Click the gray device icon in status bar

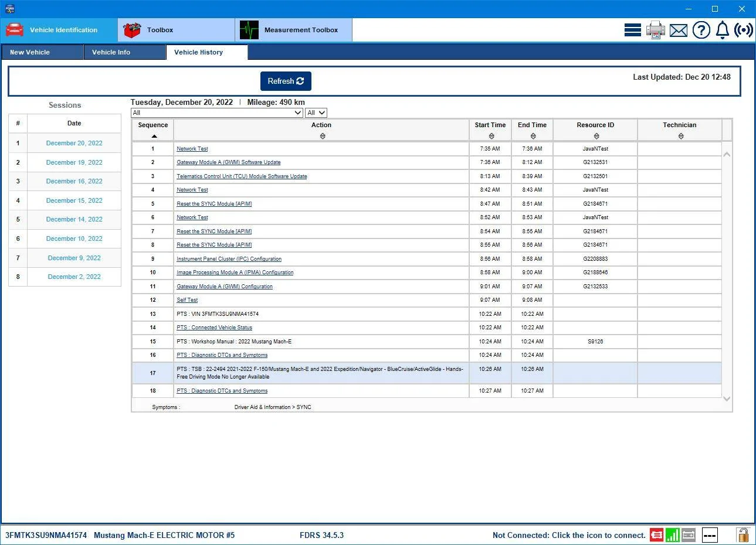[x=689, y=534]
